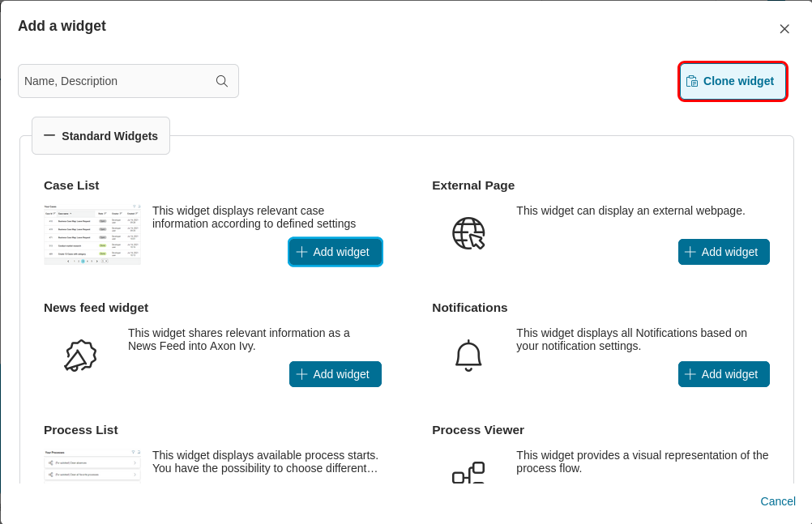
Task: Click the External Page globe icon
Action: (x=468, y=233)
